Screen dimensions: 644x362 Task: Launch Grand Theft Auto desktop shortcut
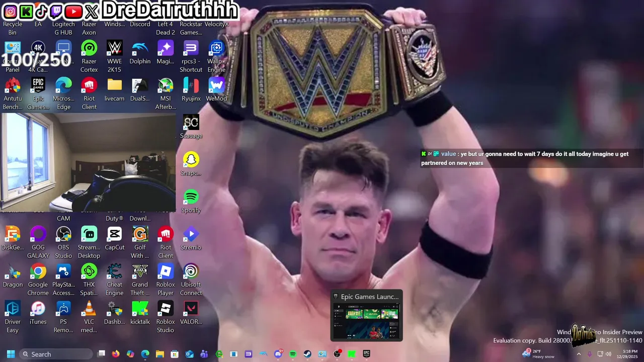(140, 280)
